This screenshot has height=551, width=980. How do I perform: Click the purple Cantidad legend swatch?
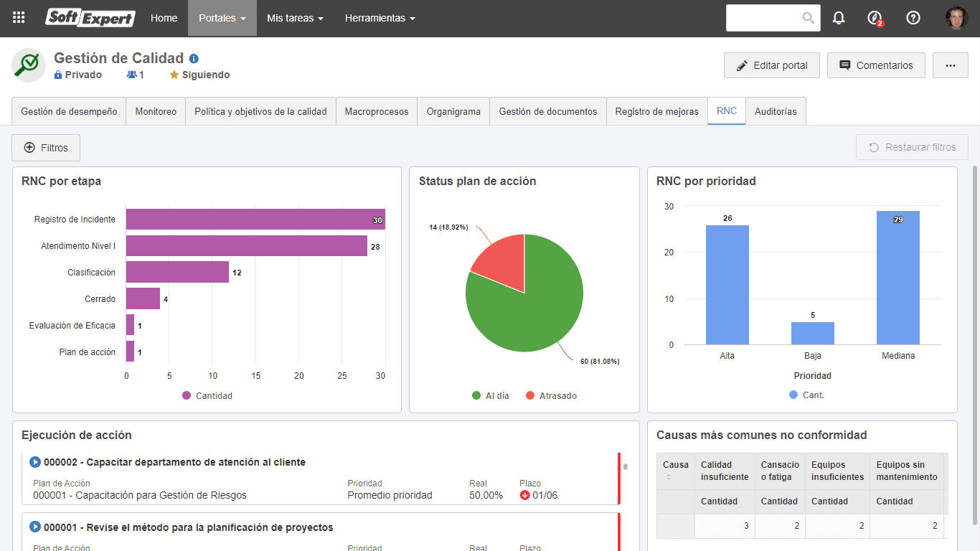click(x=187, y=396)
